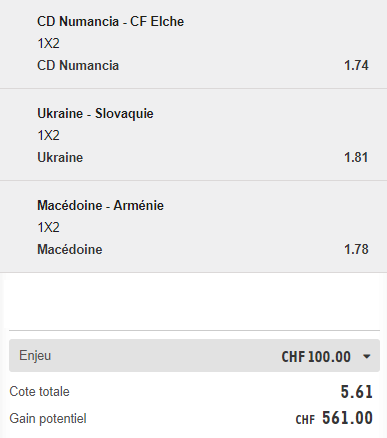Select the 1.81 odds for Ukraine
Screen dimensions: 387x438
(x=356, y=157)
